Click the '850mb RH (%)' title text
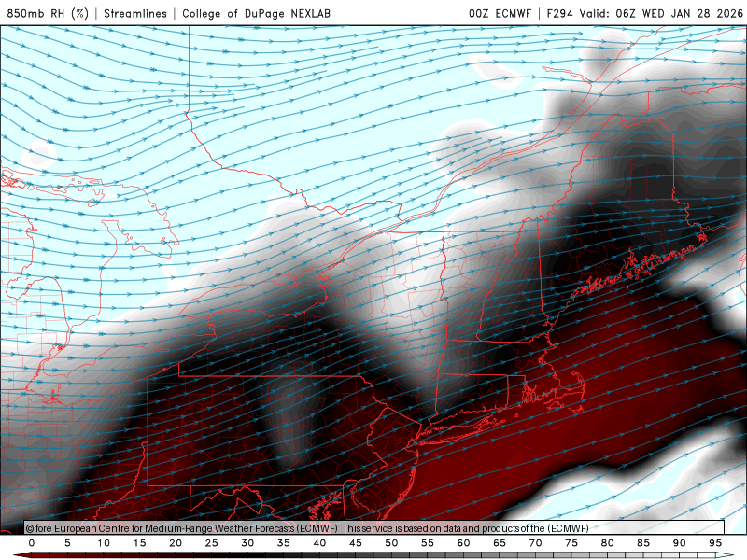 point(48,13)
